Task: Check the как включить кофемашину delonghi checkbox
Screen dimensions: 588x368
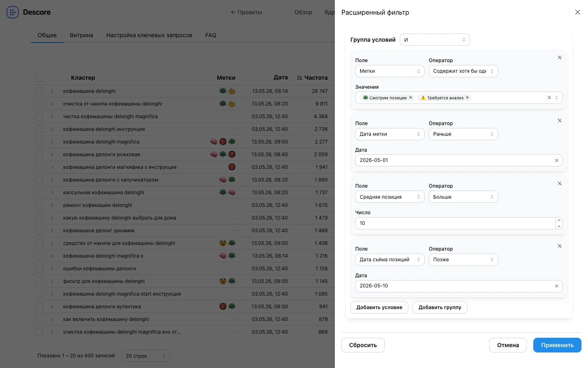Action: coord(39,319)
